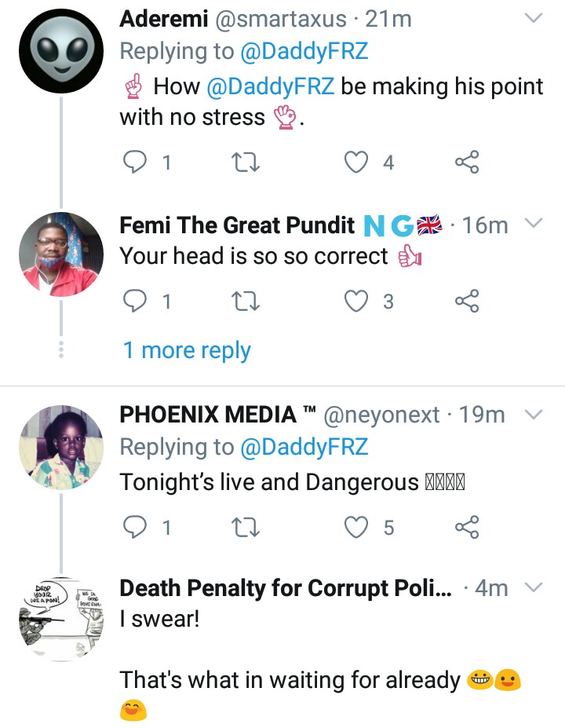The height and width of the screenshot is (728, 565).
Task: Open options chevron on PHOENIX MEDIA's tweet
Action: (534, 414)
